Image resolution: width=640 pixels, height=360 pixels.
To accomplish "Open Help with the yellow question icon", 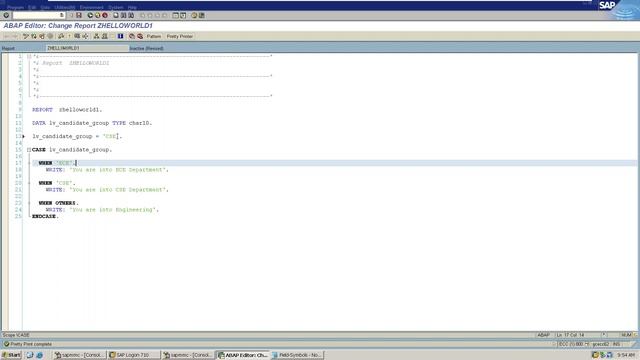I will point(194,15).
